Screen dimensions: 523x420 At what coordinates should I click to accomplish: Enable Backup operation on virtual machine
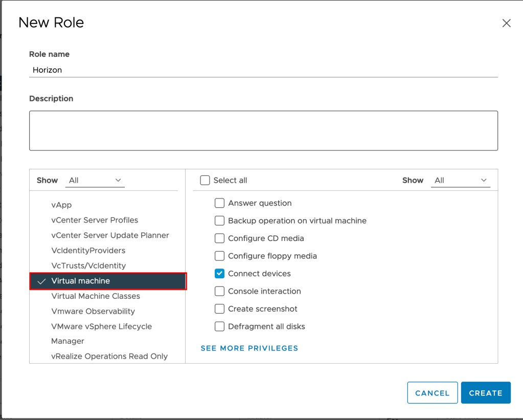coord(220,221)
